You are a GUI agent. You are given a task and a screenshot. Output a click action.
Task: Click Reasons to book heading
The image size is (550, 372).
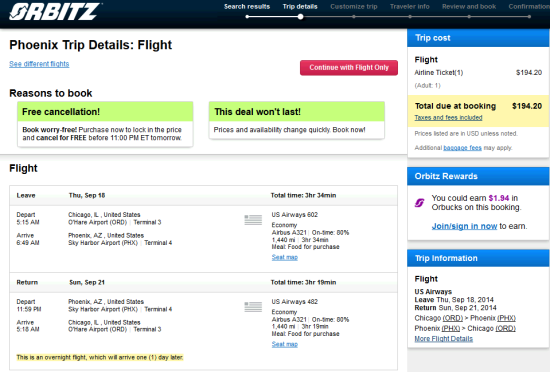click(51, 93)
